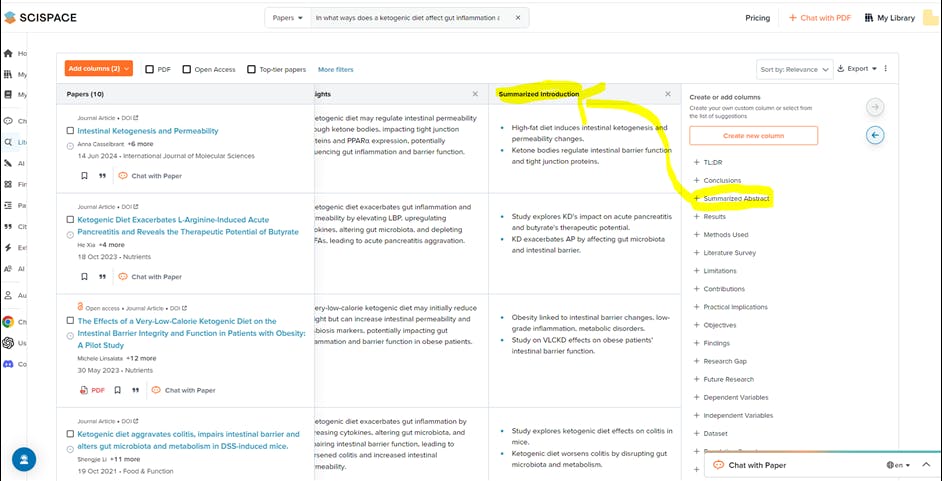This screenshot has height=481, width=942.
Task: Open the Pricing link
Action: click(x=758, y=18)
